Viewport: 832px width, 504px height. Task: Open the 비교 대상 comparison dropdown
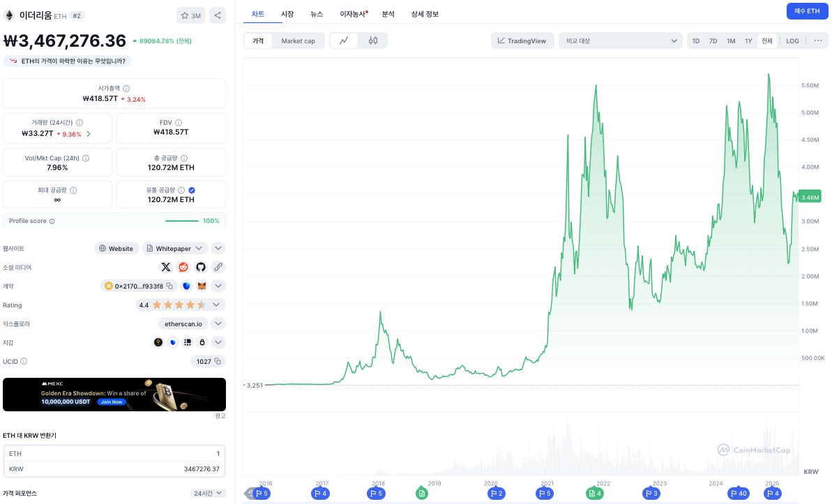620,41
